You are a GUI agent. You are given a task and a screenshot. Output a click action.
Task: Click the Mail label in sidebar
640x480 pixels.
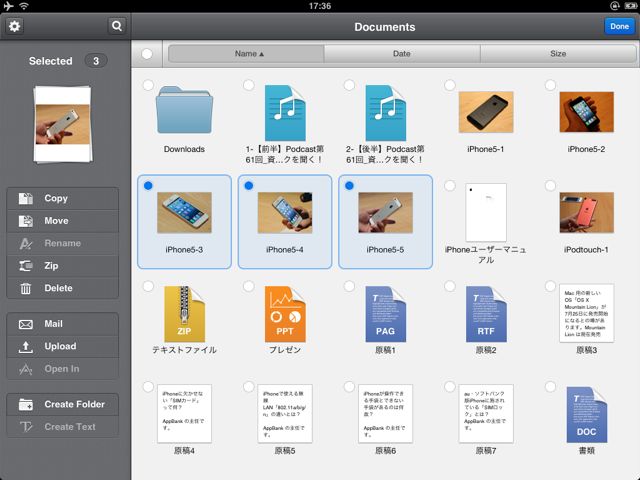[53, 324]
